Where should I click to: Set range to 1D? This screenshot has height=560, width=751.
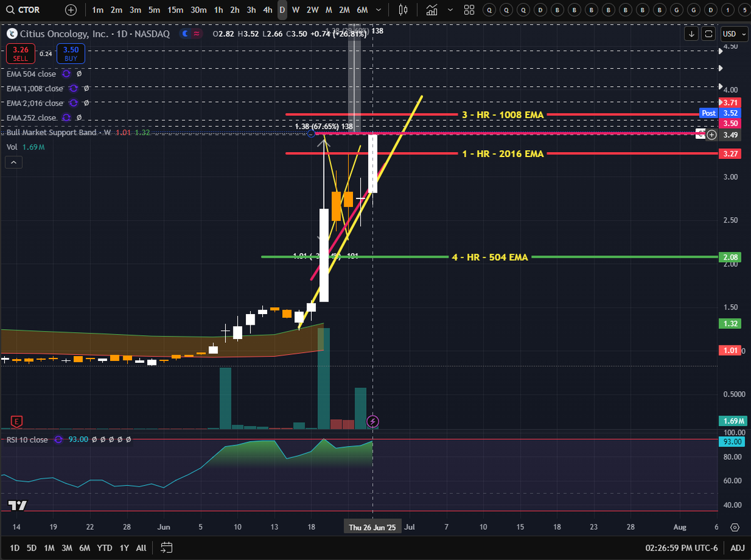[14, 548]
